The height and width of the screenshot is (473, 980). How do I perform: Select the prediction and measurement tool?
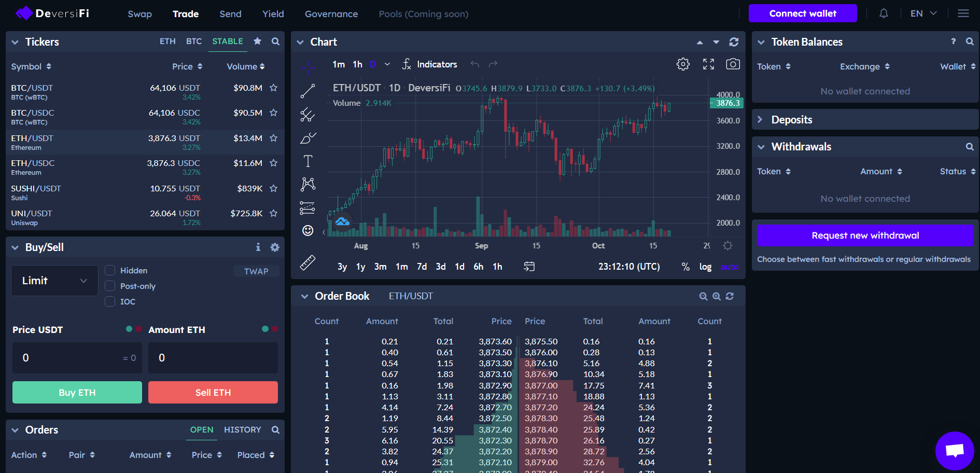click(x=307, y=207)
